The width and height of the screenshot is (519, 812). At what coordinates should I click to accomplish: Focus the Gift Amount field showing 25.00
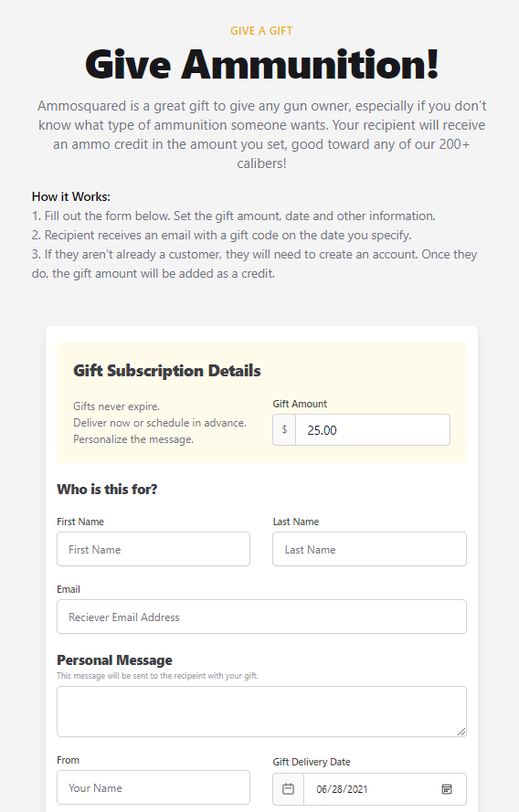[373, 430]
